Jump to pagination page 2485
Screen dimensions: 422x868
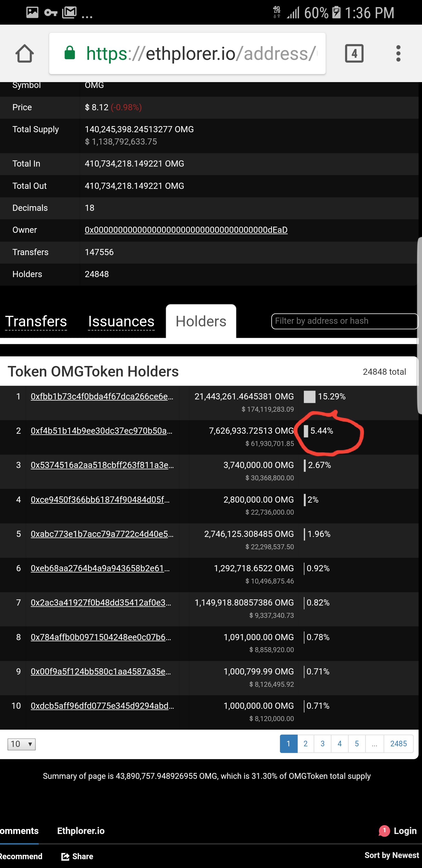coord(399,744)
